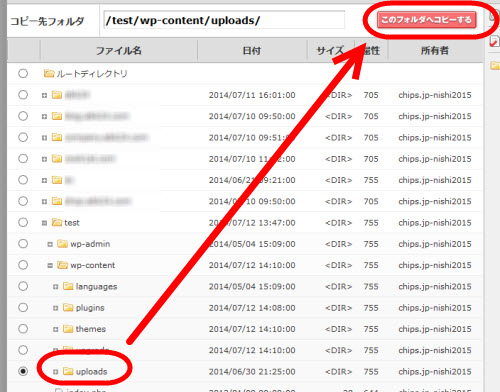
Task: Click the 755 attribute in the test row
Action: click(x=371, y=223)
